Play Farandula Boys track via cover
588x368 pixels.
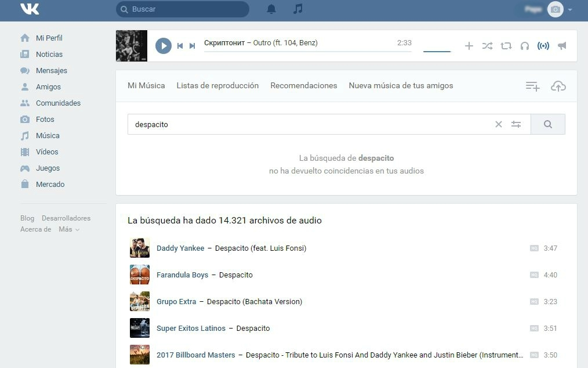coord(140,275)
